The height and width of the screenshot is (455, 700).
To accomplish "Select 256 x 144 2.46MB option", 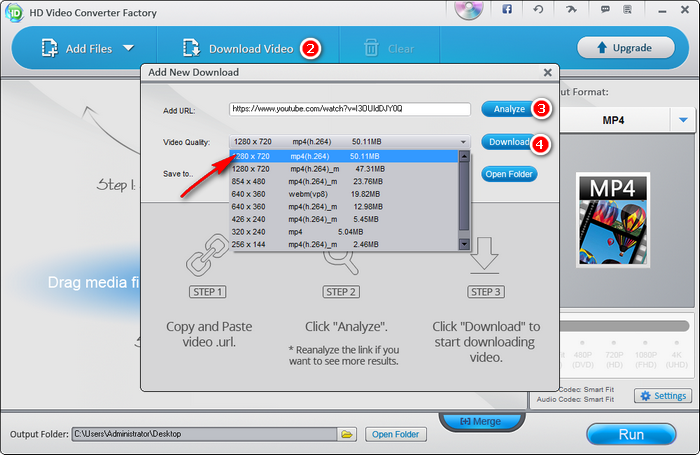I will tap(344, 244).
